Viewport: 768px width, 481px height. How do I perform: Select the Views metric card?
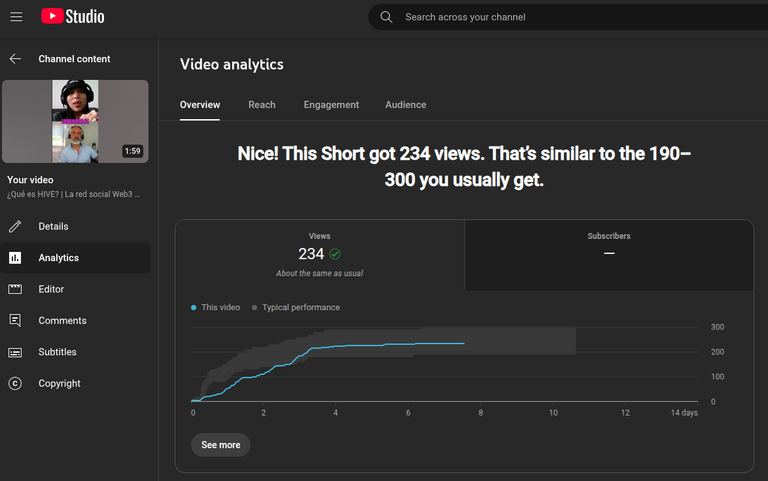point(320,255)
